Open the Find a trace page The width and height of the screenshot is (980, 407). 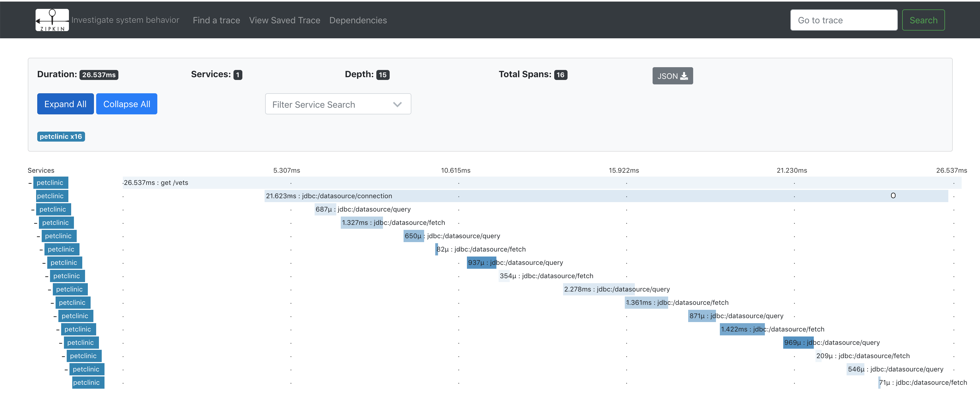pos(216,20)
